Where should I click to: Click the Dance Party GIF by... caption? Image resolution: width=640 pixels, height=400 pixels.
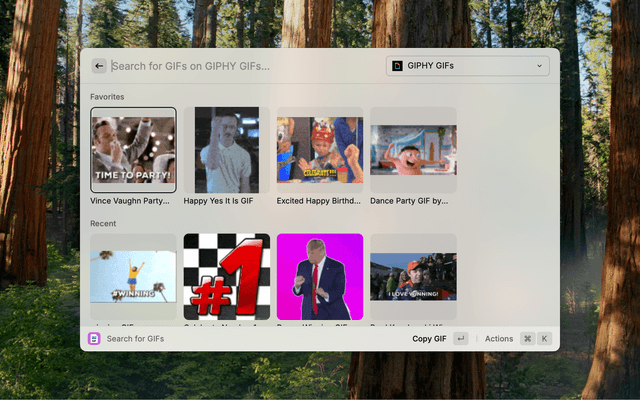tap(409, 201)
